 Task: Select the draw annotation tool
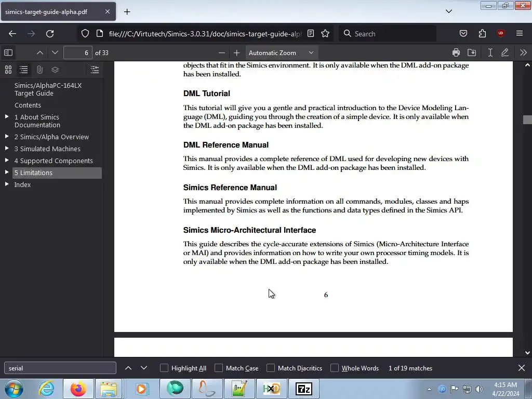tap(505, 52)
